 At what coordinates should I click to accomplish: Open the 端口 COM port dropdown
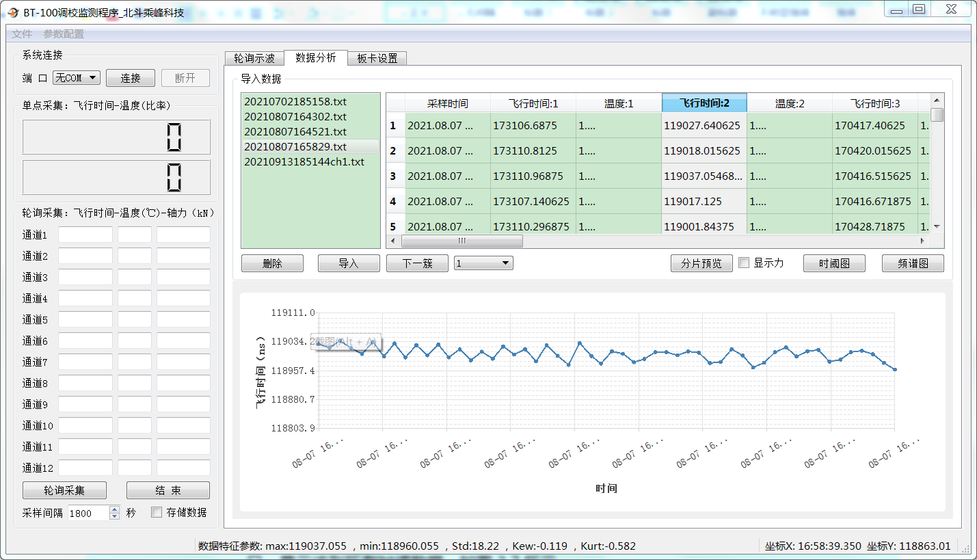pos(77,78)
